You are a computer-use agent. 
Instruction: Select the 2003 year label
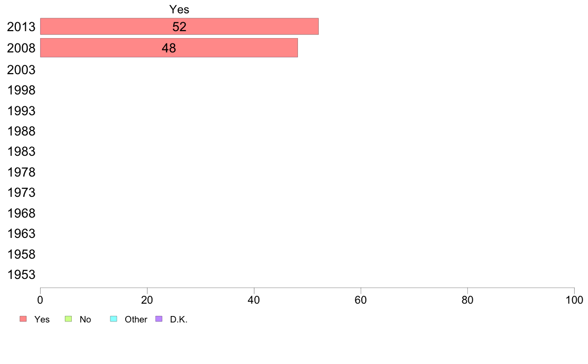pos(21,70)
